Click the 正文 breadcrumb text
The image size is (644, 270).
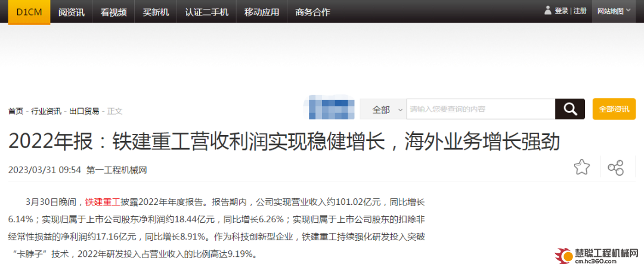pyautogui.click(x=114, y=111)
